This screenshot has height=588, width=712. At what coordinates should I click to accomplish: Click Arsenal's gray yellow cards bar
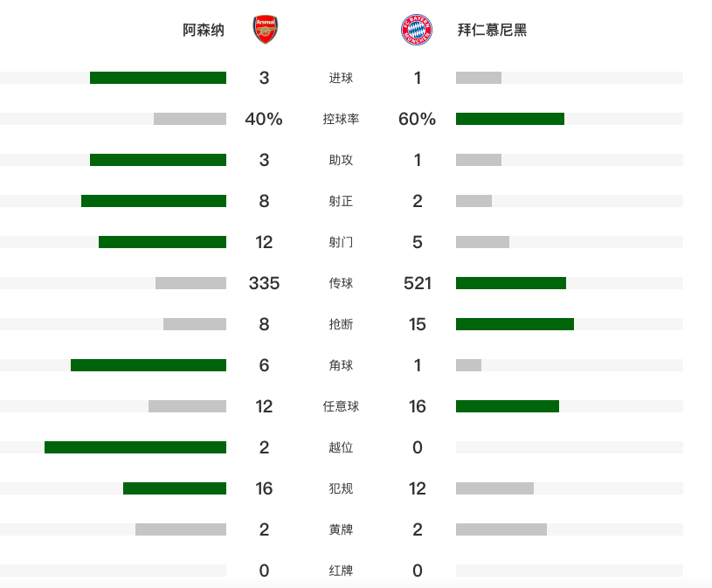[x=181, y=529]
